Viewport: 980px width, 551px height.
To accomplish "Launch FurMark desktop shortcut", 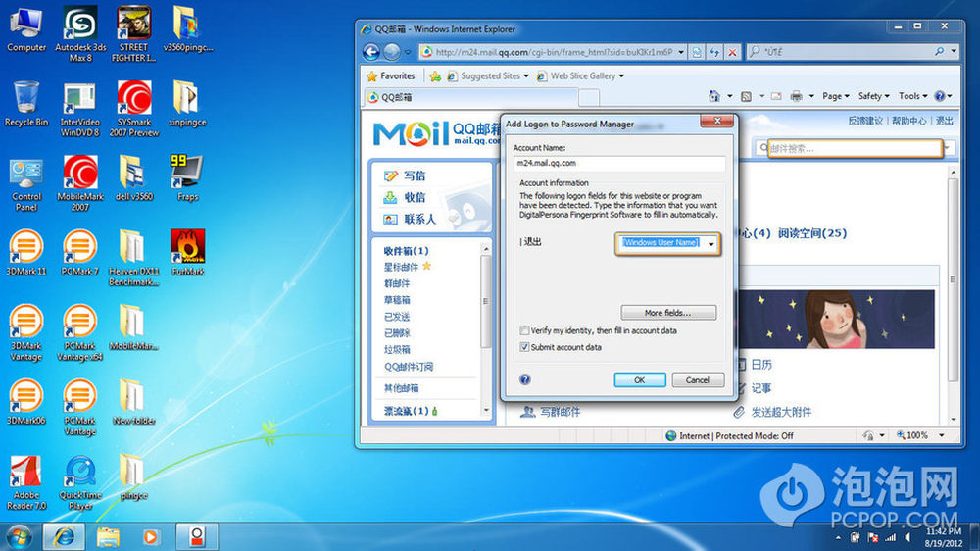I will pos(187,253).
